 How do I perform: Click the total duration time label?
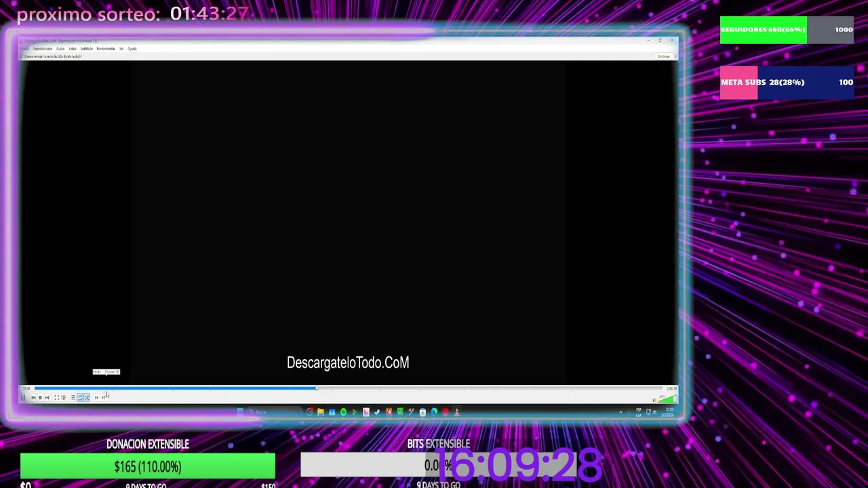(x=671, y=388)
